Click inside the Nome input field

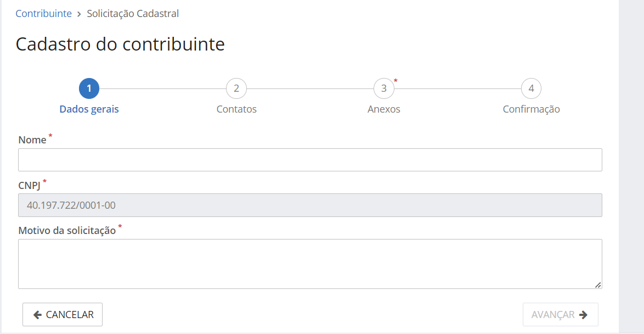click(310, 159)
